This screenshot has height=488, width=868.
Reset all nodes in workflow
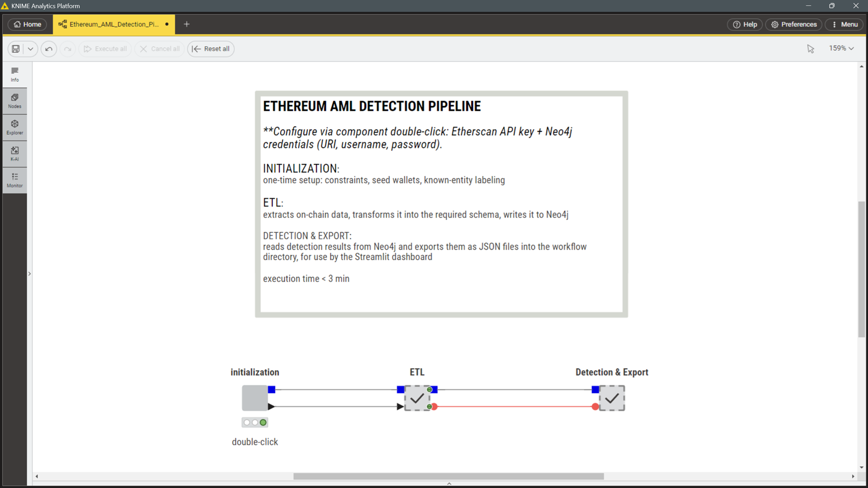pyautogui.click(x=211, y=49)
